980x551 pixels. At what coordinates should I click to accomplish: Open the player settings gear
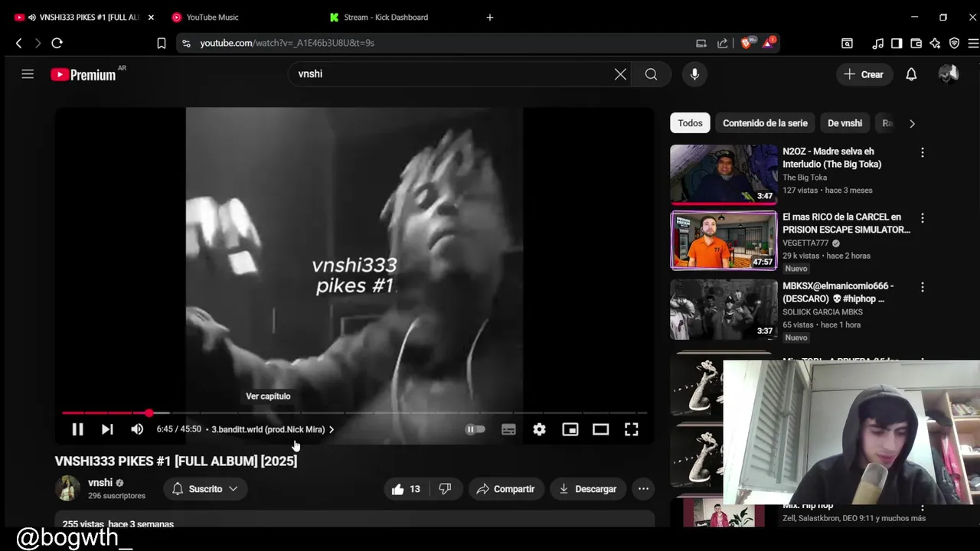(540, 429)
